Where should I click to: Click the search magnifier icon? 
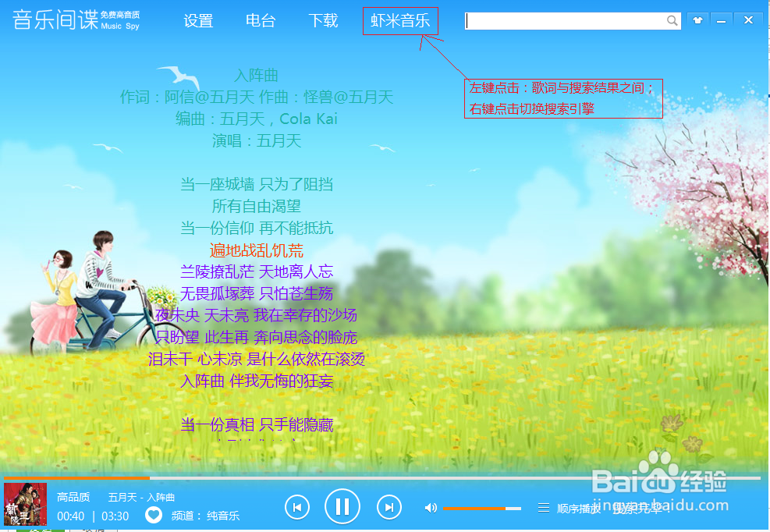pos(672,20)
